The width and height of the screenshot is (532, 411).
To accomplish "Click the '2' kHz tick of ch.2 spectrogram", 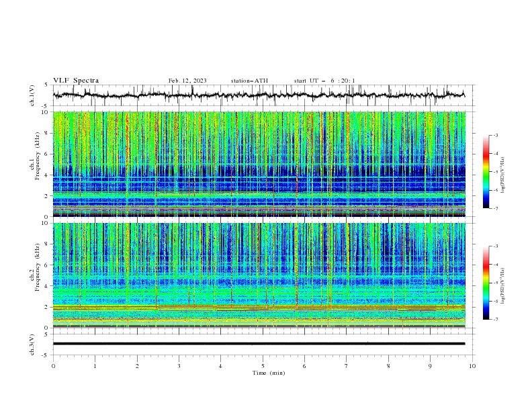I will click(x=48, y=307).
